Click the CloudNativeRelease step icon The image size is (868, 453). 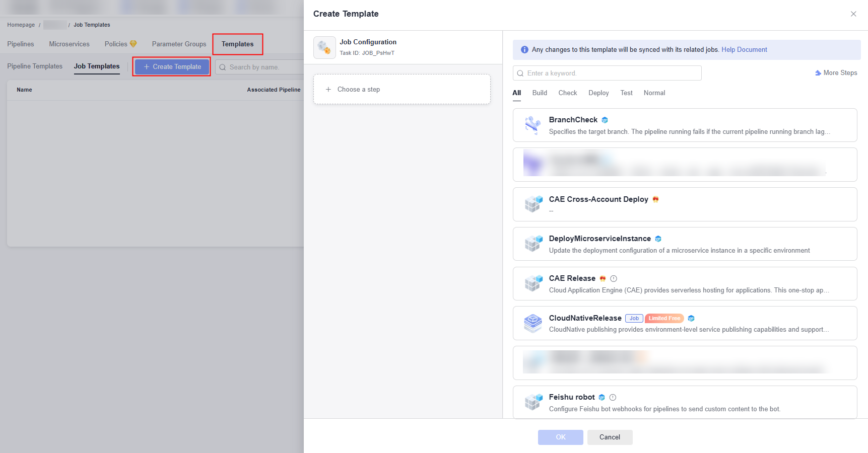pos(532,323)
